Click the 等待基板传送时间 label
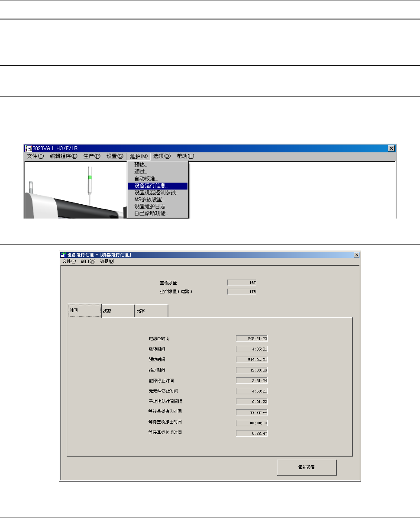This screenshot has width=420, height=518. tap(165, 432)
